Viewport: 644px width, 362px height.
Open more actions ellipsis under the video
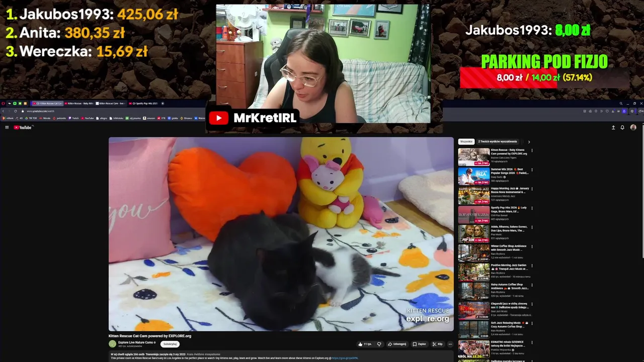pyautogui.click(x=450, y=344)
